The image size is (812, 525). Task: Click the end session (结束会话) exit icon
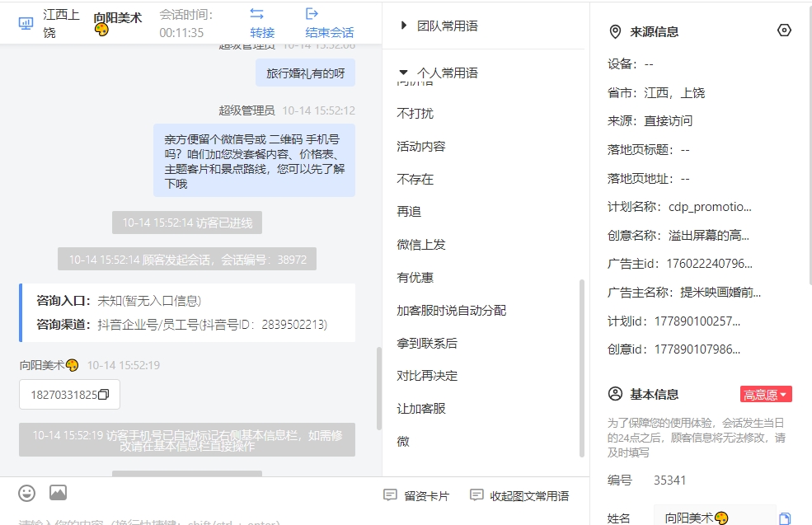point(312,13)
